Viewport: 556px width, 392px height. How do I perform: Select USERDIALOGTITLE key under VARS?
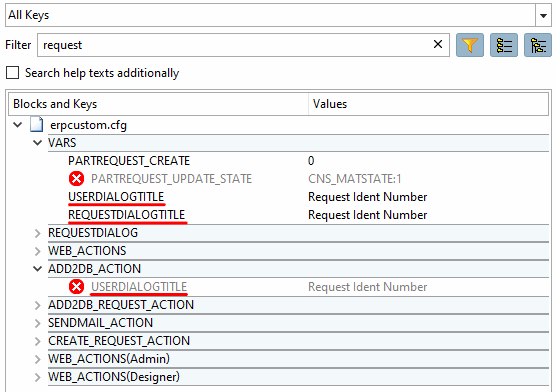pyautogui.click(x=116, y=197)
